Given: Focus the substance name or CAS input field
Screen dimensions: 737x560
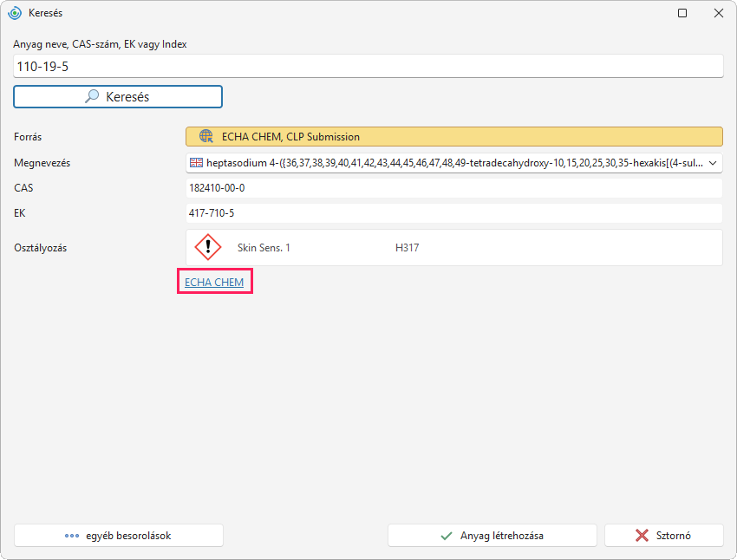Looking at the screenshot, I should 368,66.
